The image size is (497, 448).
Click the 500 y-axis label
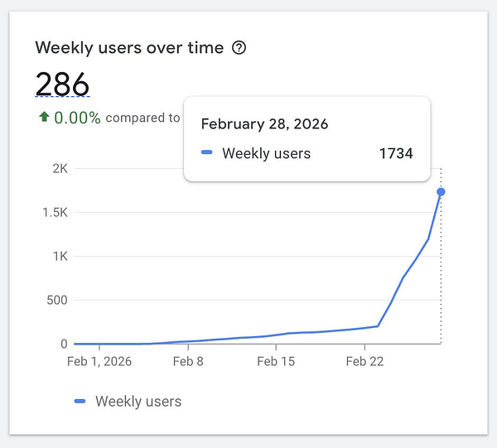(56, 300)
